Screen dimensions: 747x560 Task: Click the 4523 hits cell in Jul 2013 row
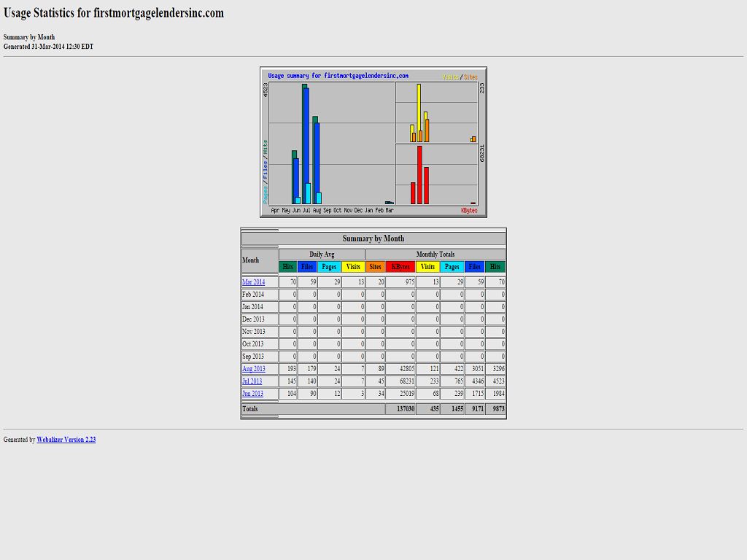coord(495,381)
